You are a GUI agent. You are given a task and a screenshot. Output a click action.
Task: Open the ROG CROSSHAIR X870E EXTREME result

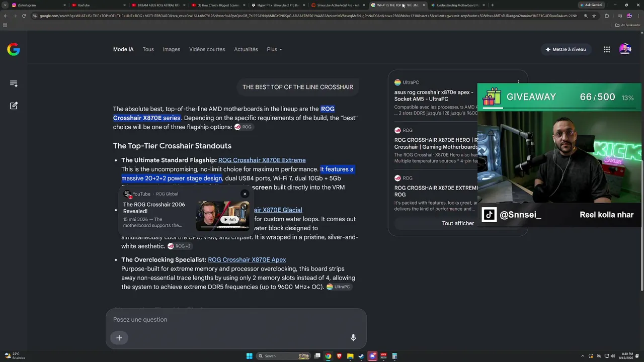(x=436, y=191)
